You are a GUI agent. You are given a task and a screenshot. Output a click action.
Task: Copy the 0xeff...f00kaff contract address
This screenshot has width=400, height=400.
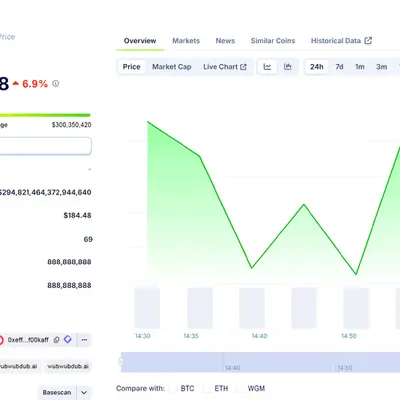click(x=56, y=340)
